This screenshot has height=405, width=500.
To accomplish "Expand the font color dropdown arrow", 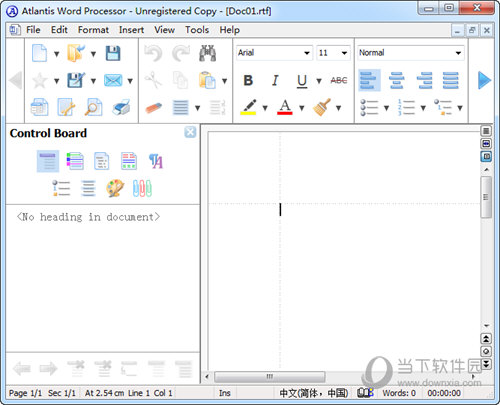I will point(302,108).
